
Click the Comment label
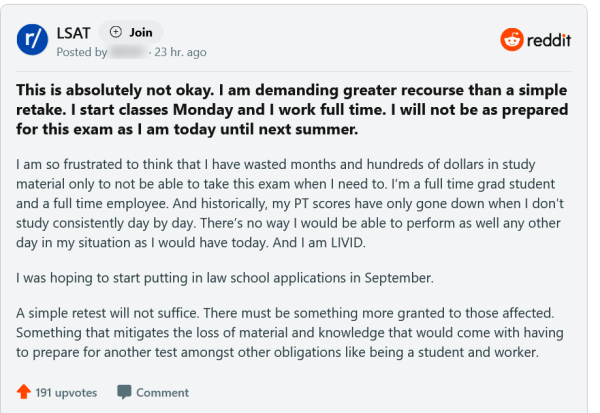pos(162,392)
